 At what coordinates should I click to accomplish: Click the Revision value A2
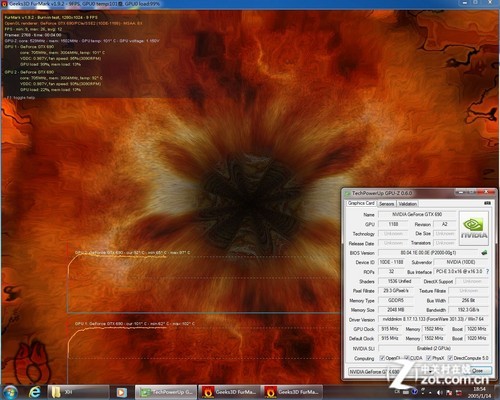tap(444, 224)
